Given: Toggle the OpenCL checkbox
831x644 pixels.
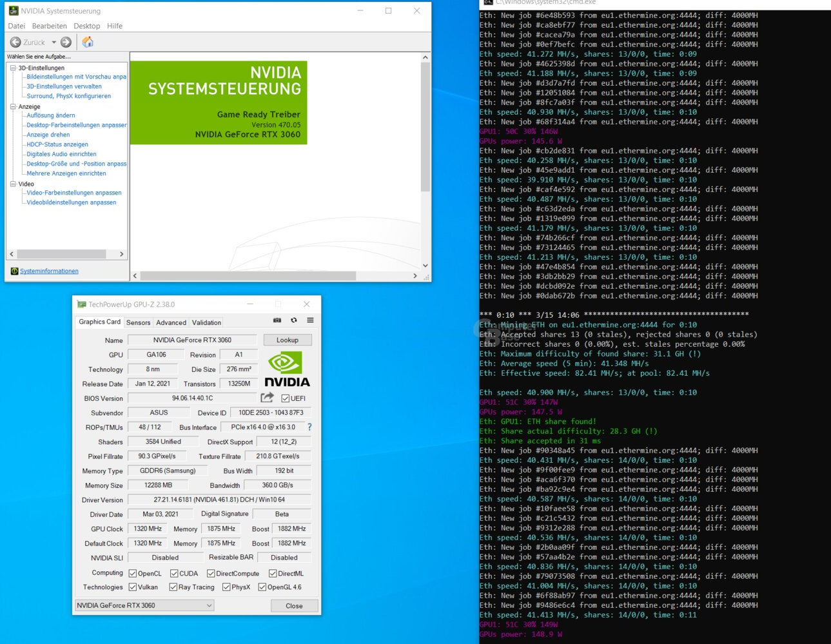Looking at the screenshot, I should pos(133,573).
